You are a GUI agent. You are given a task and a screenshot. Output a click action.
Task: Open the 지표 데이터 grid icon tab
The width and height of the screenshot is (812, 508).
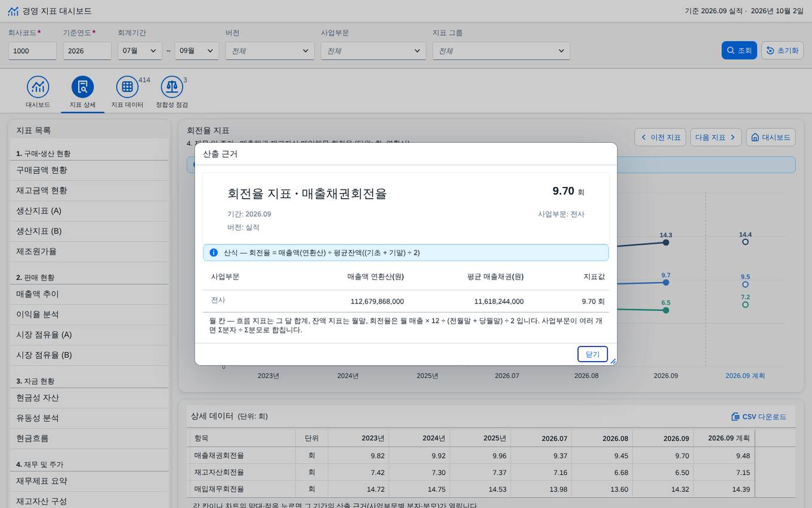[127, 93]
